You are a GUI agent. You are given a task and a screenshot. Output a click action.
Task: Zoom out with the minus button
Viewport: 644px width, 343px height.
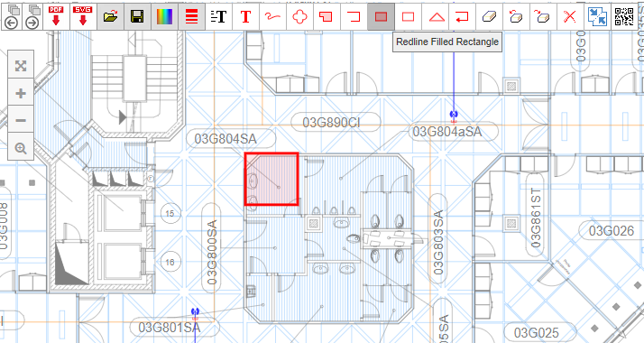21,120
